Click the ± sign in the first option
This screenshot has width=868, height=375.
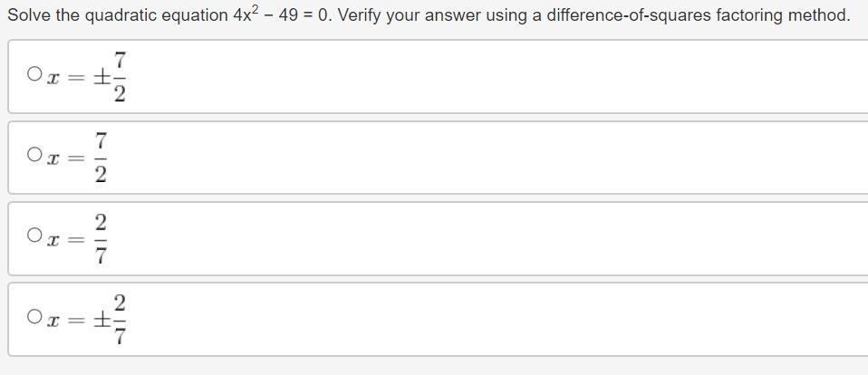[x=101, y=77]
